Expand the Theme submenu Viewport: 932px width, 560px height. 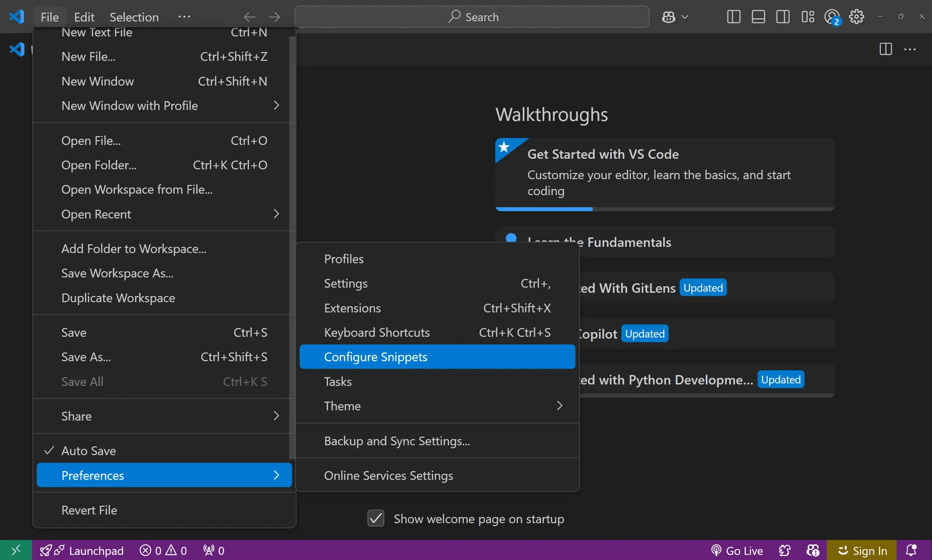437,406
